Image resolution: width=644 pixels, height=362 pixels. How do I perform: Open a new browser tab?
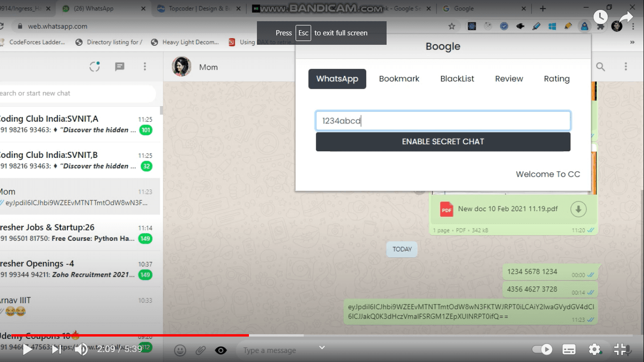543,8
